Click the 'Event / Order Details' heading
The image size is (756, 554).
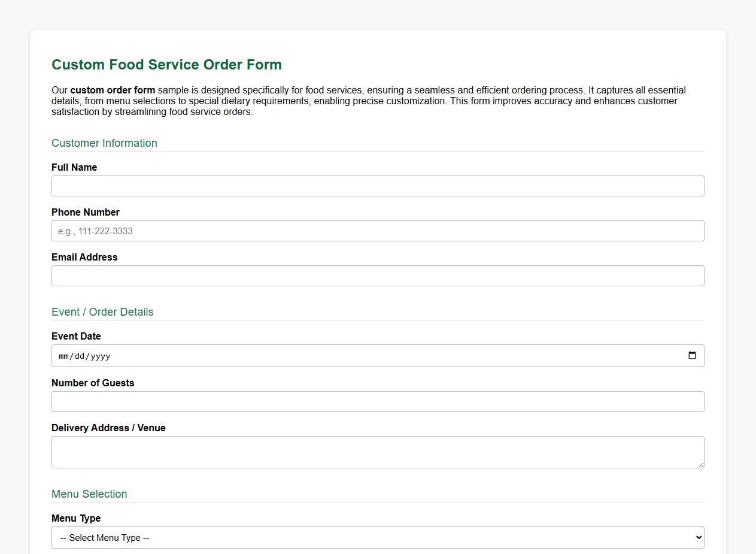[102, 312]
